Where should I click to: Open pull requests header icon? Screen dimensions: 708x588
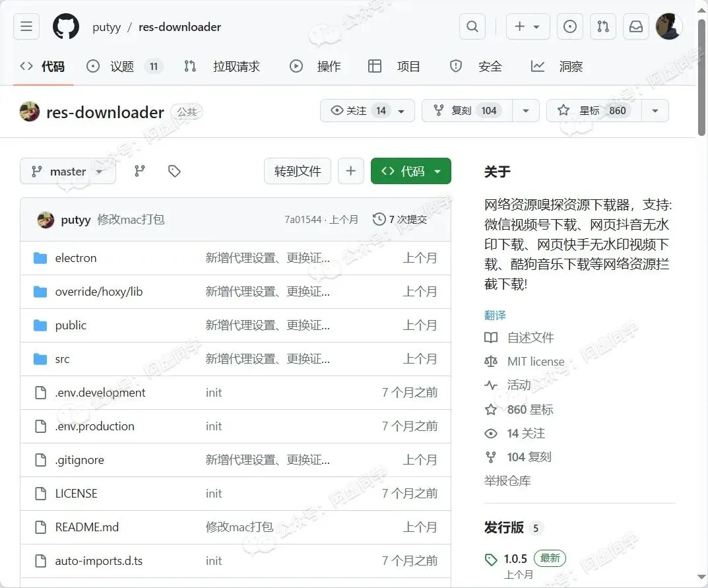[x=603, y=26]
